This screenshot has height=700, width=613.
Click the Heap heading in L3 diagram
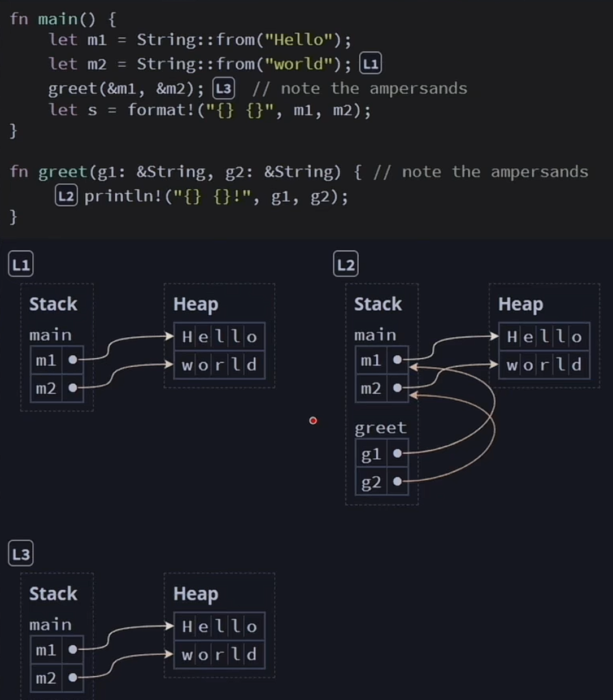[195, 594]
